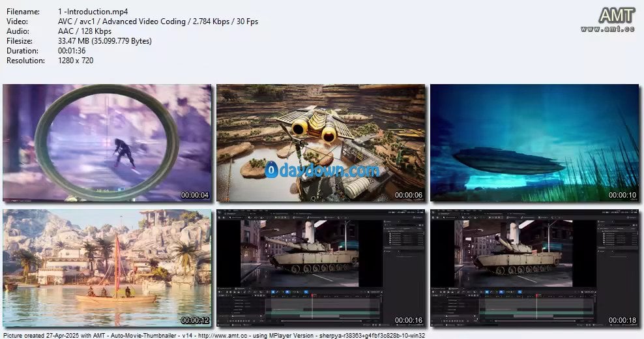The width and height of the screenshot is (644, 339).
Task: Select the 33.47 MB file size value
Action: (x=105, y=41)
